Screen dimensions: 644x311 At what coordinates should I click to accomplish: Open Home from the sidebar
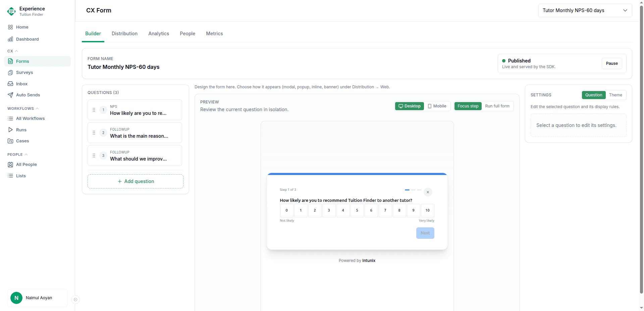point(37,27)
